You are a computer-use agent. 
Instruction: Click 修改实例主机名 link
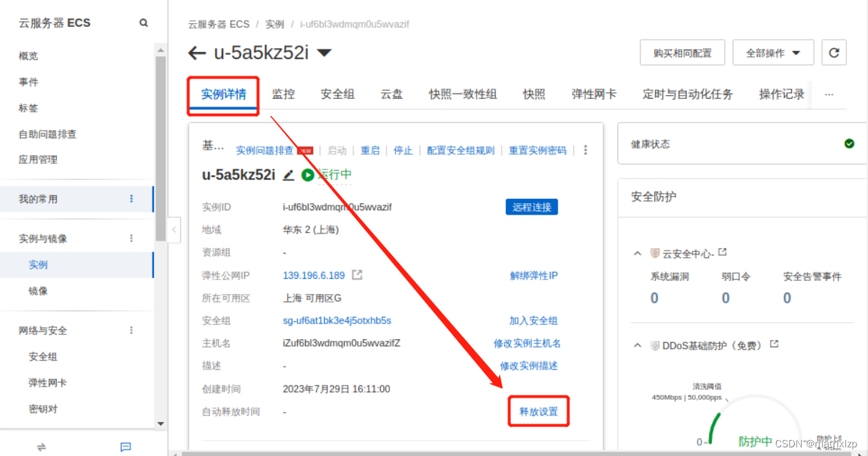click(528, 344)
